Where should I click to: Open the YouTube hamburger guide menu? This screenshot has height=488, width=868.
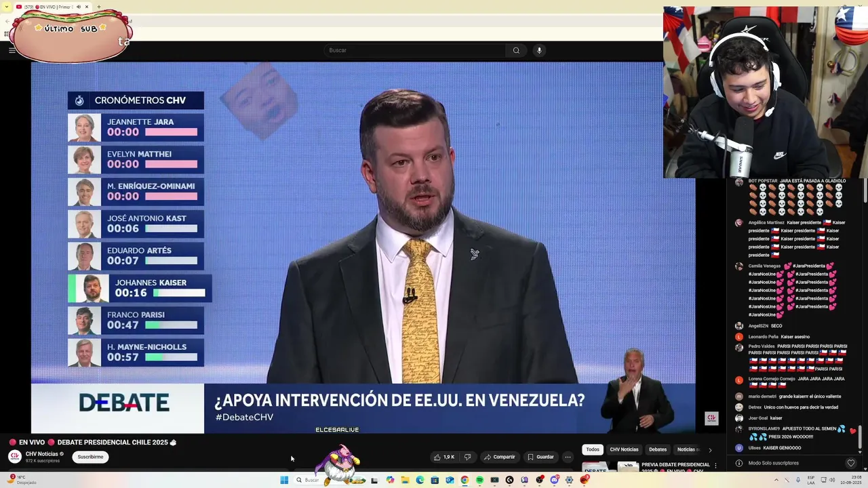[x=12, y=50]
